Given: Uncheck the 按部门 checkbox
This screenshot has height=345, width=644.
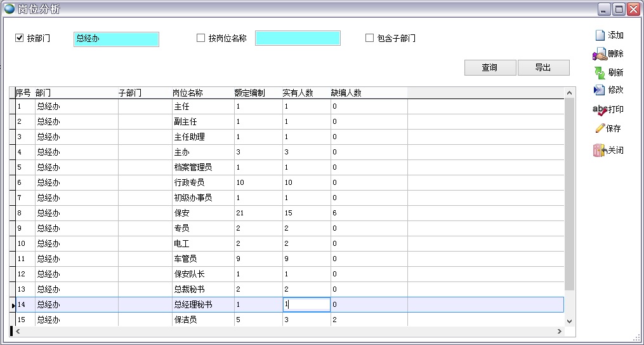Looking at the screenshot, I should point(20,38).
